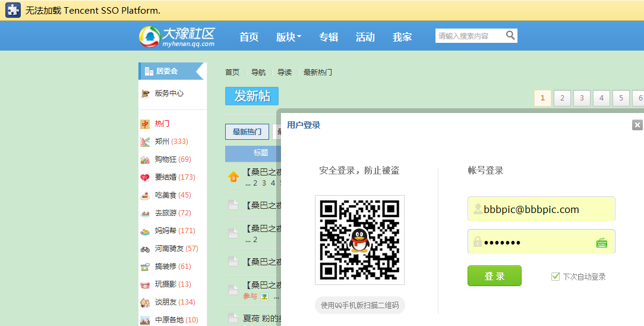Viewport: 644px width, 326px height.
Task: Click the orange pinned-post arrow icon
Action: coord(233,177)
